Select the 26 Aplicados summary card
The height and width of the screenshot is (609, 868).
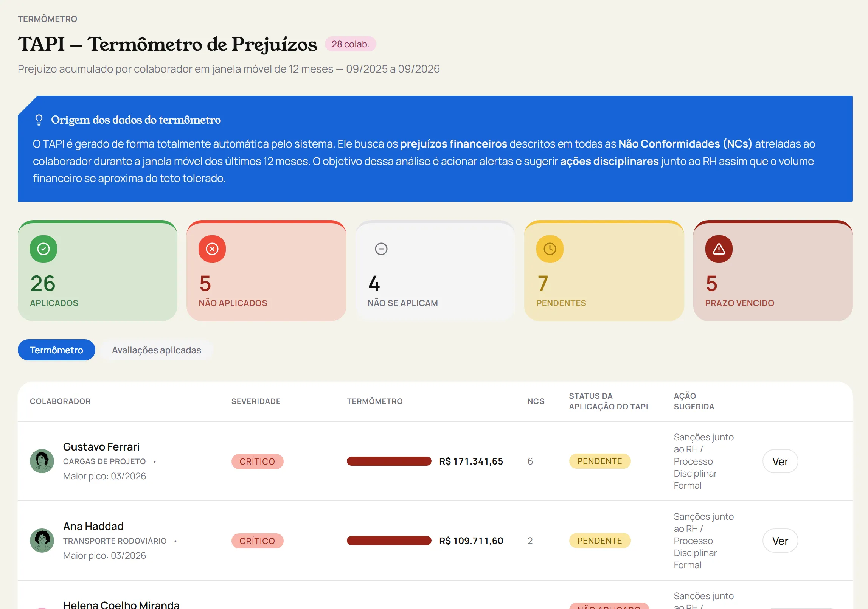pos(98,271)
